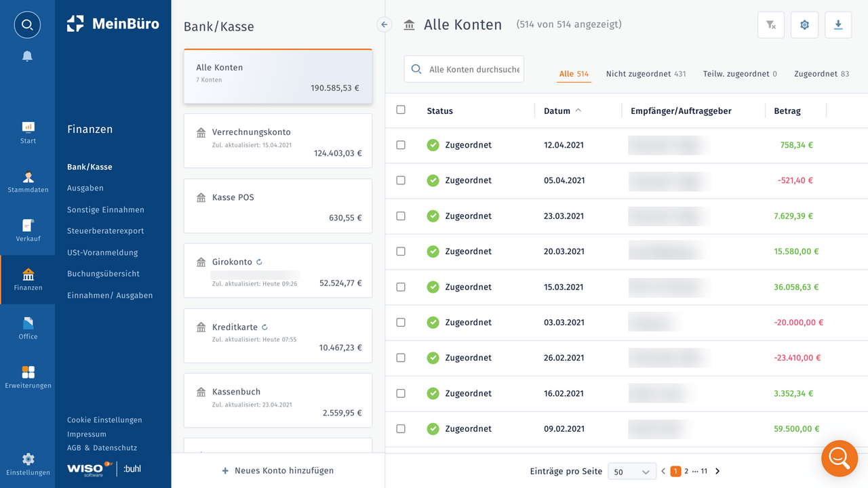
Task: Open Office section
Action: (28, 329)
